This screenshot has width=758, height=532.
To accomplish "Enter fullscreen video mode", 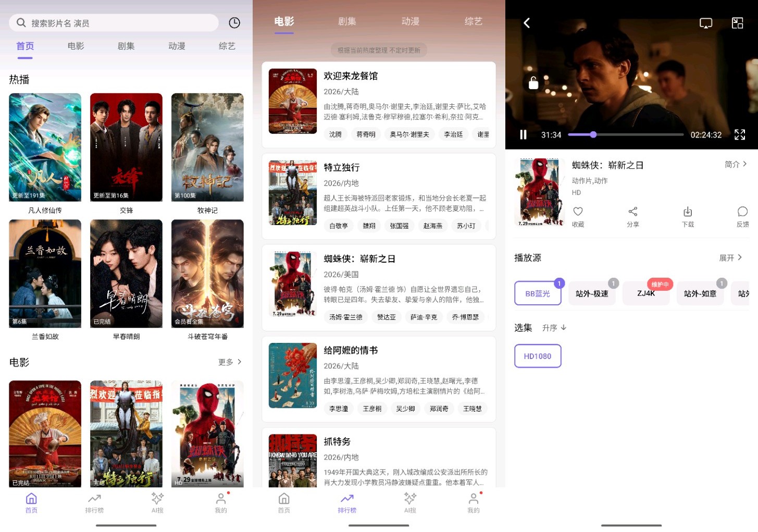I will (x=740, y=134).
